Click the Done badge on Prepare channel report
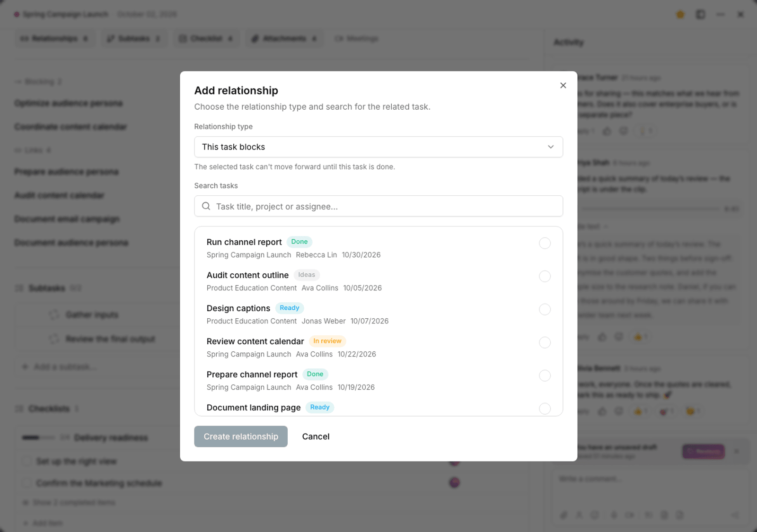This screenshot has height=532, width=757. coord(315,374)
